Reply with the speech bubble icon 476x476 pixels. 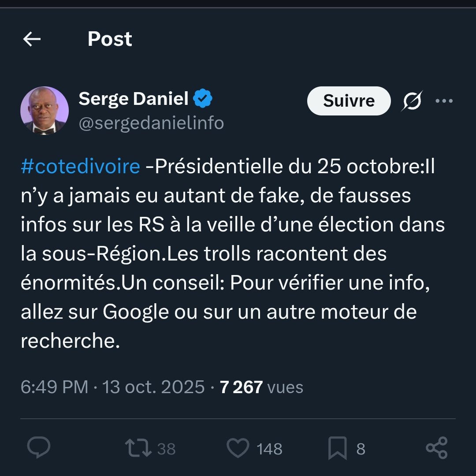pos(39,448)
